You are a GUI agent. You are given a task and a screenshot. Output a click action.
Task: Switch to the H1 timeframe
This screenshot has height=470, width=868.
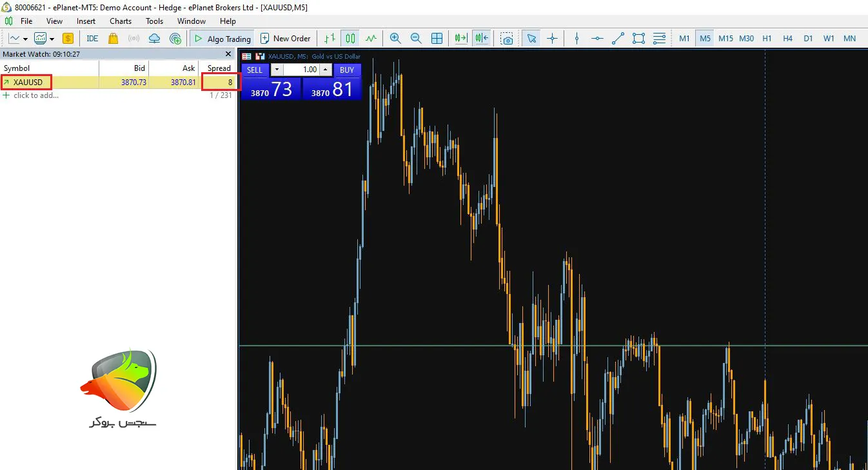point(767,39)
